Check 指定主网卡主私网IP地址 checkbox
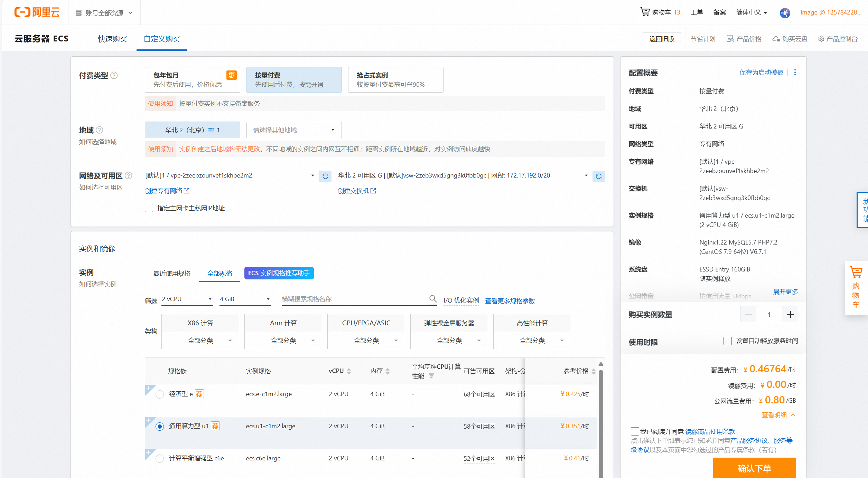The height and width of the screenshot is (478, 868). [149, 208]
